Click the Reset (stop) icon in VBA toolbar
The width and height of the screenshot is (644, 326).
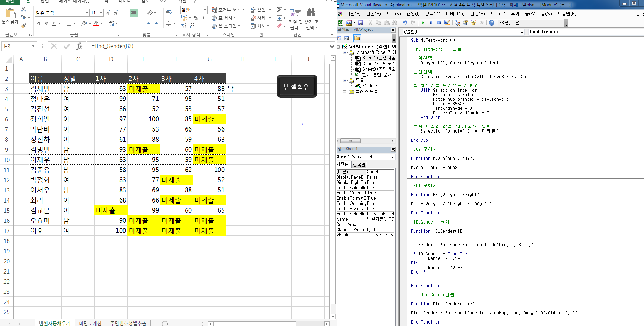[439, 23]
